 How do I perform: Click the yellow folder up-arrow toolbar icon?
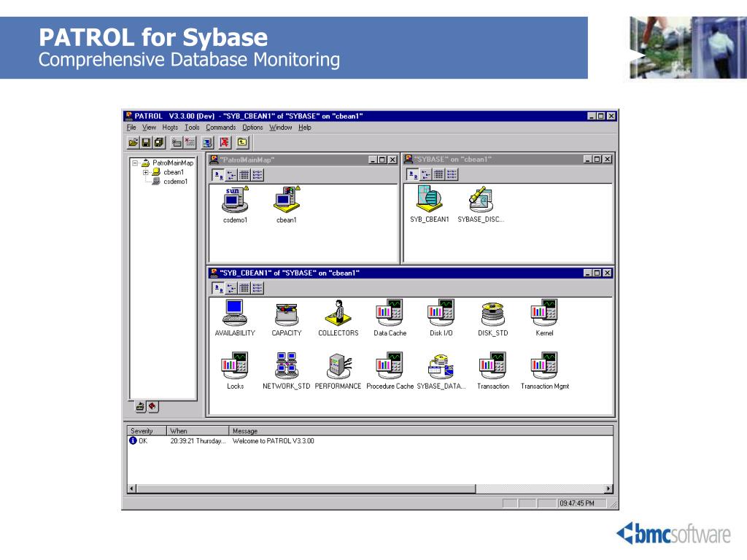pos(242,142)
